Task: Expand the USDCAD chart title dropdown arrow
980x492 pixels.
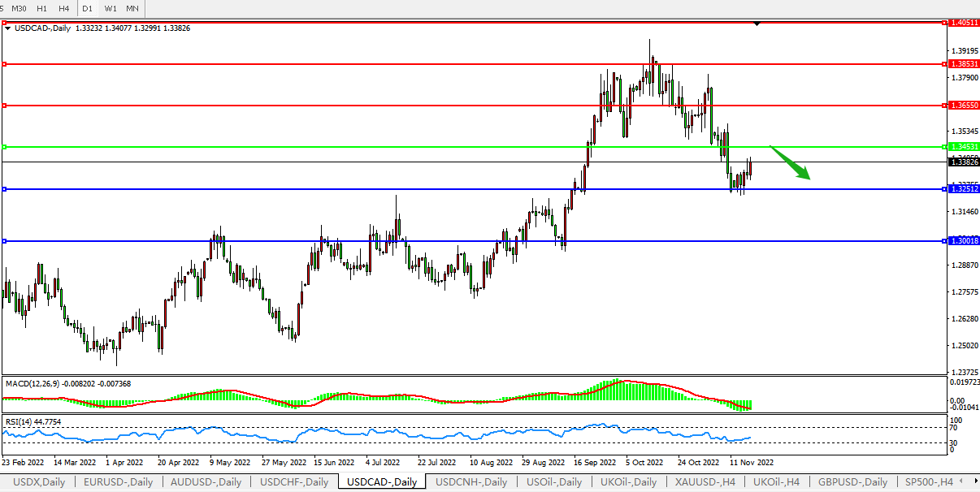Action: click(x=8, y=28)
